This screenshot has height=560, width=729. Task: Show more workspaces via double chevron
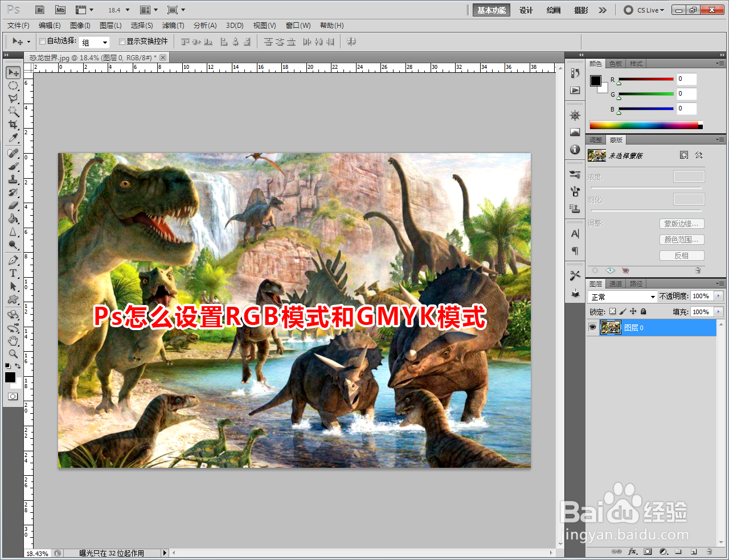603,10
